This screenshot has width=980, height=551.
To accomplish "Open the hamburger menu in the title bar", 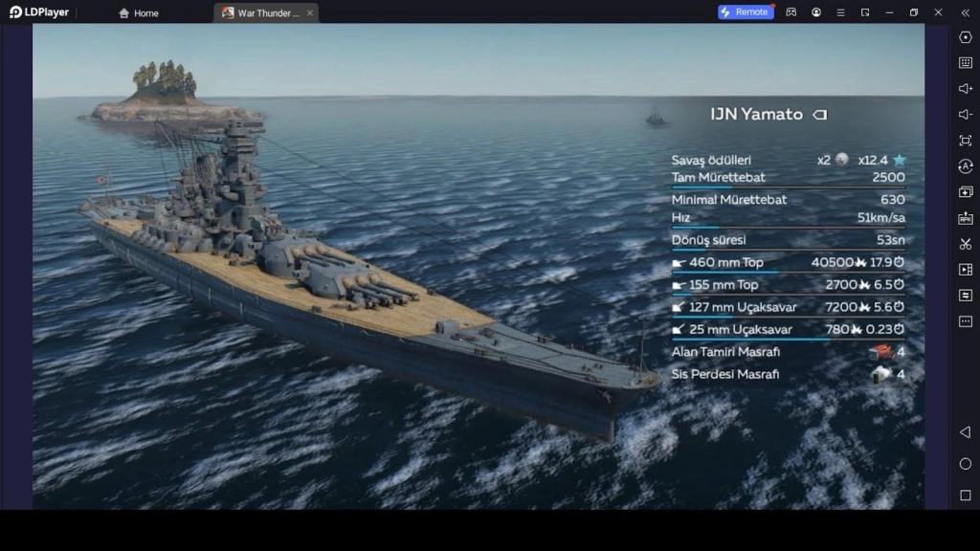I will [x=841, y=11].
